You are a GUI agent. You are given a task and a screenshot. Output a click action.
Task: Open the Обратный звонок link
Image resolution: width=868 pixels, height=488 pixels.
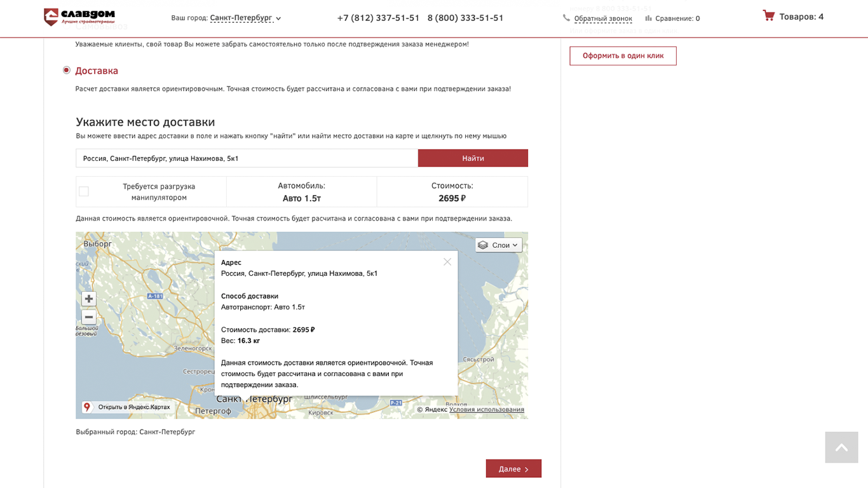pyautogui.click(x=603, y=18)
